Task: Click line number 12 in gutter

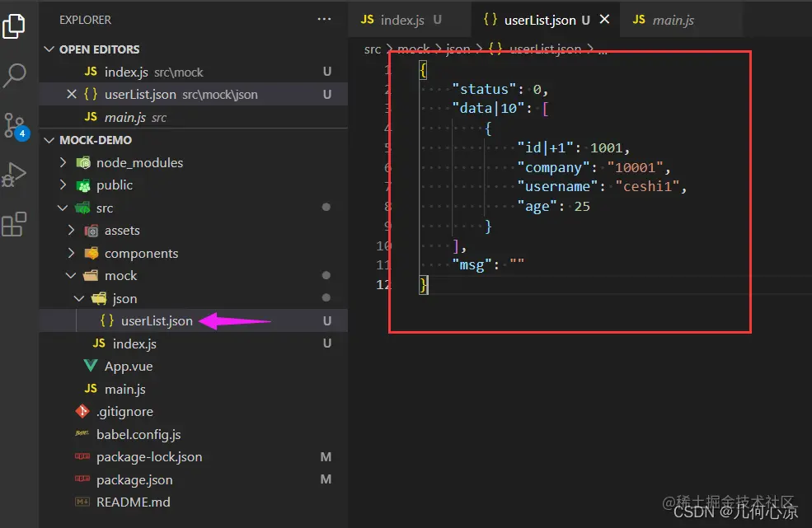Action: click(x=383, y=285)
